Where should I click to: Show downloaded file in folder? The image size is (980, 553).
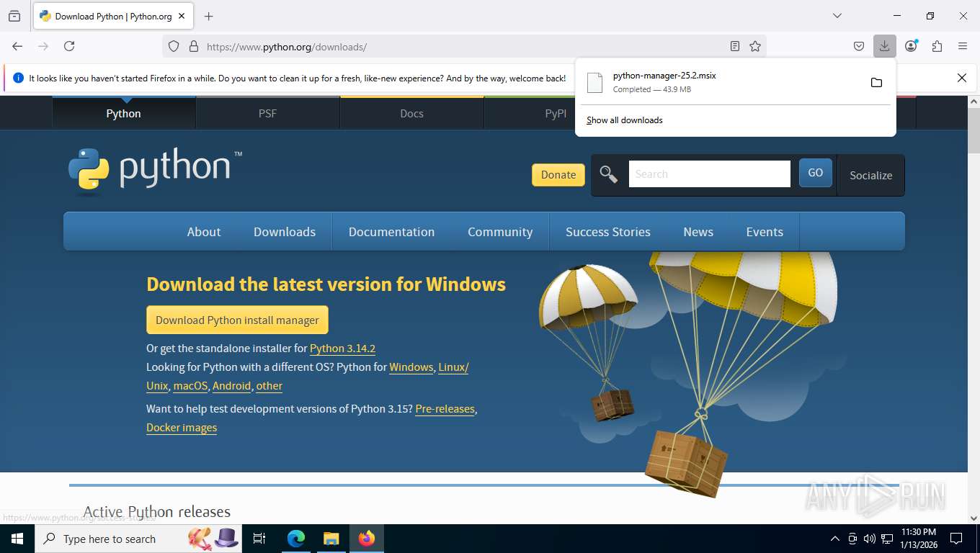click(x=876, y=82)
